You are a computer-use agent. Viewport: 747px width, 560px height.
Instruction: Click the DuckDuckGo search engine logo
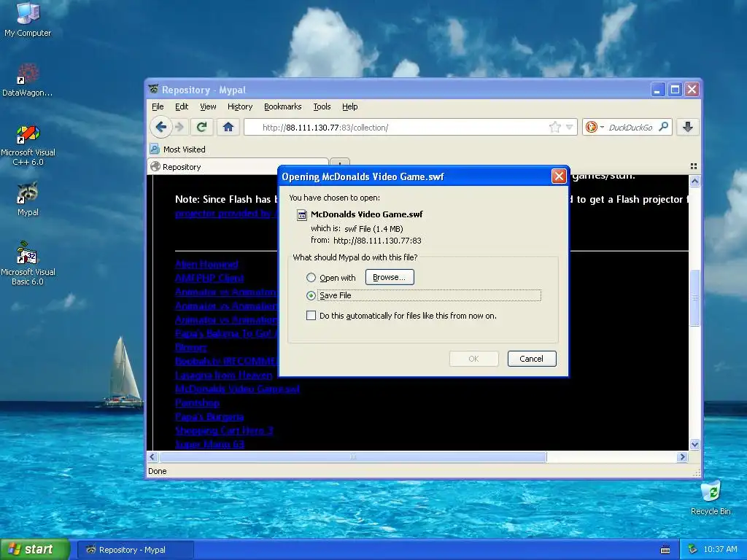[591, 127]
